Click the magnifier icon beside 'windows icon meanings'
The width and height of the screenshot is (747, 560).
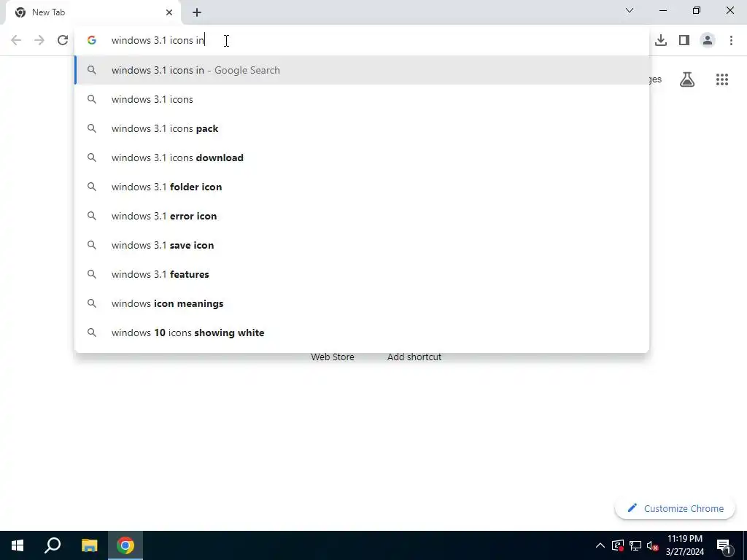92,303
